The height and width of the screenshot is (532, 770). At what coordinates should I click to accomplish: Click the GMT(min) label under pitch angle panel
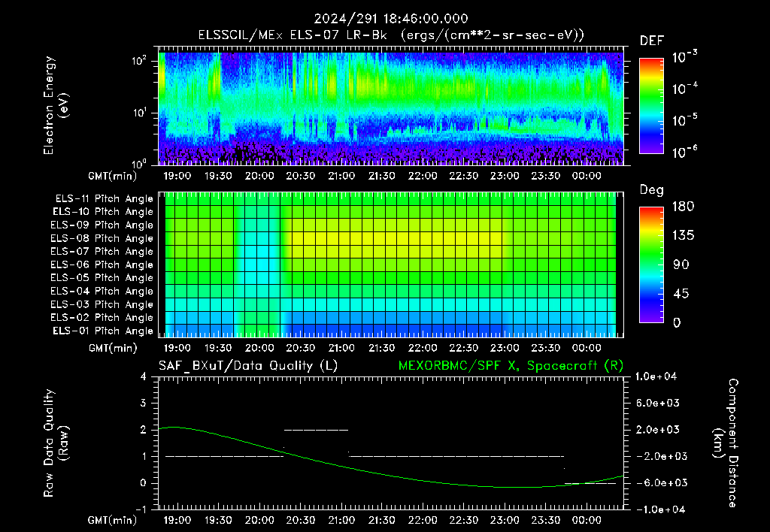113,348
